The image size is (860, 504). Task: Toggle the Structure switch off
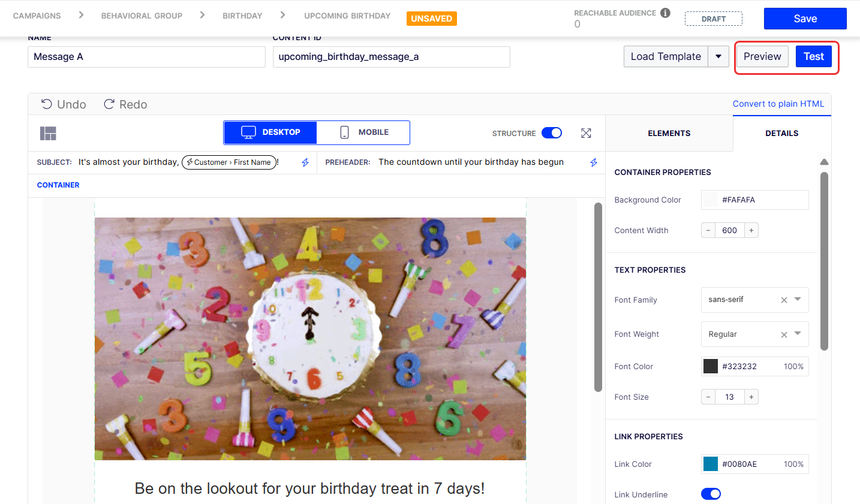click(551, 133)
